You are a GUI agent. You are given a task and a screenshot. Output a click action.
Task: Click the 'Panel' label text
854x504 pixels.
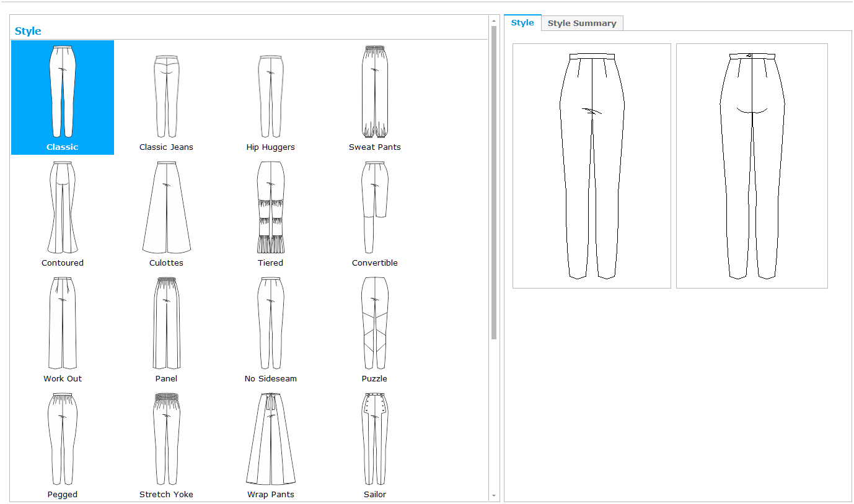[x=166, y=379]
